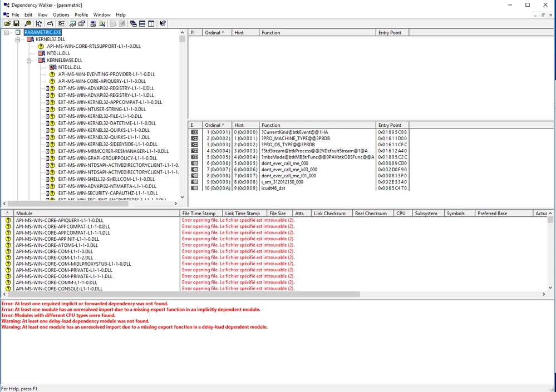Toggle tile windows horizontally icon

(143, 23)
